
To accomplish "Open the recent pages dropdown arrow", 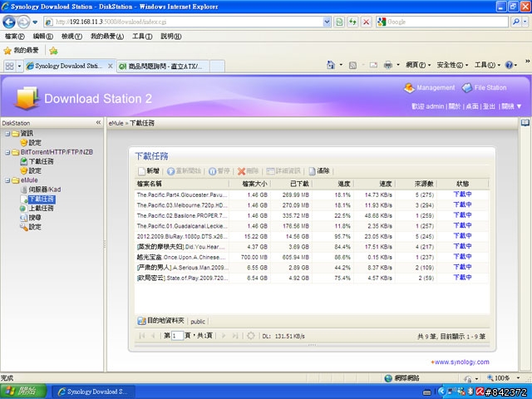I will tap(35, 22).
